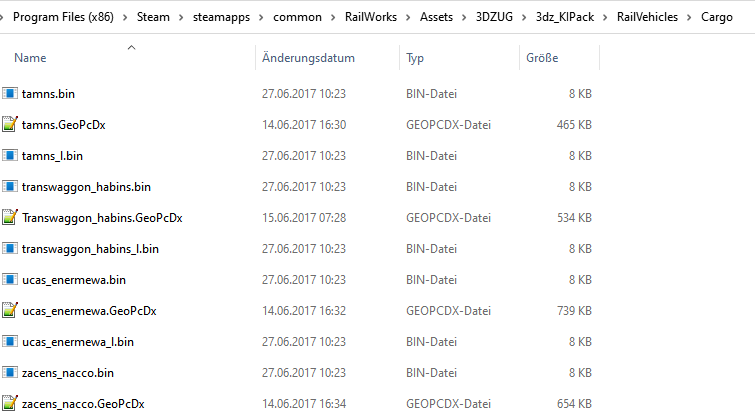Select the transwaggon_habins_l.bin file name
755x416 pixels.
pyautogui.click(x=90, y=249)
